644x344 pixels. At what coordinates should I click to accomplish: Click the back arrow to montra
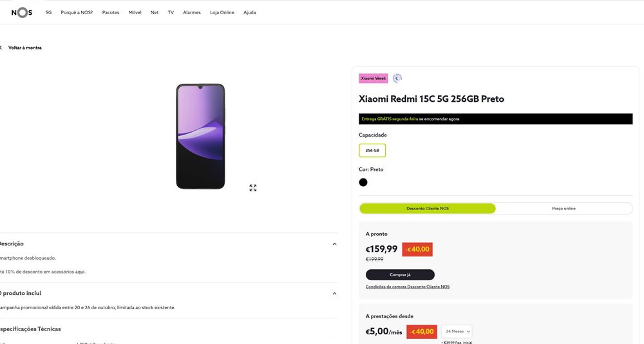[x=1, y=48]
